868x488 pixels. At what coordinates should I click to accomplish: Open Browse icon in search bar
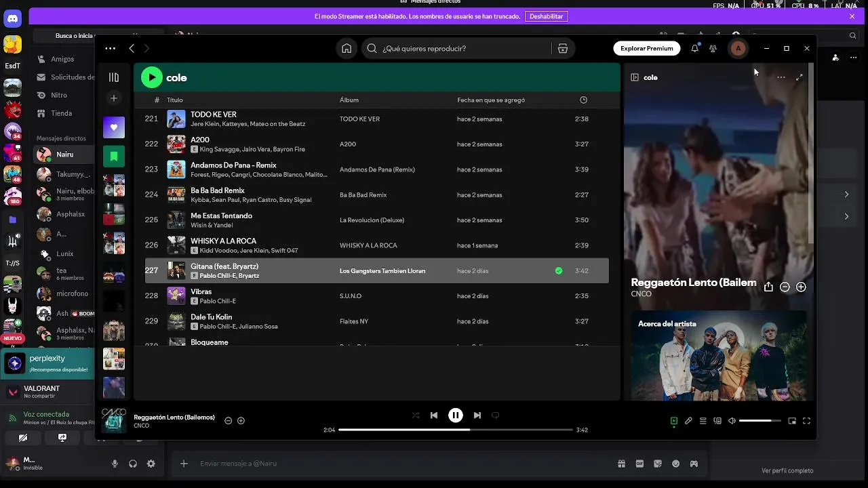pyautogui.click(x=562, y=48)
